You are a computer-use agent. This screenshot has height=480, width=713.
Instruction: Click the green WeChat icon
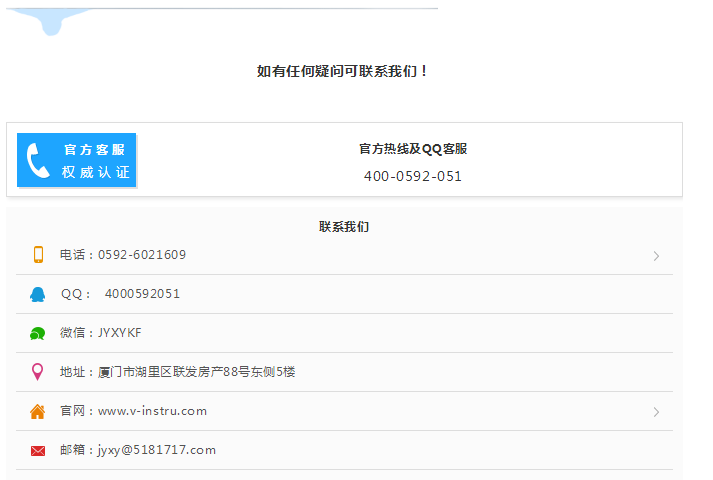[x=38, y=333]
